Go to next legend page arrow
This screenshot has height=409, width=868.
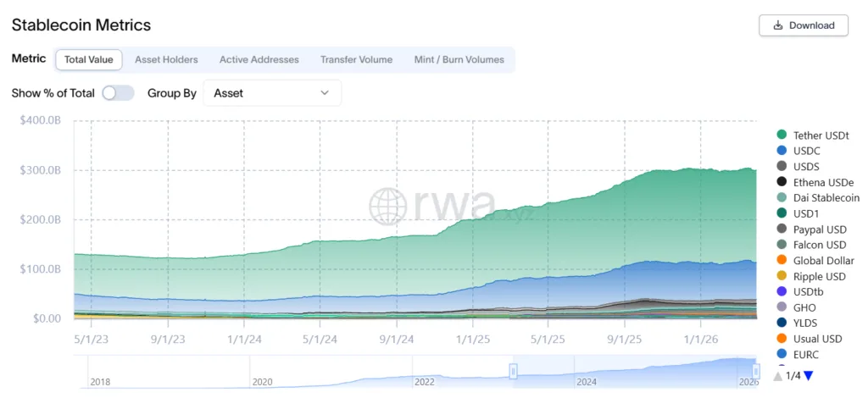[x=808, y=376]
